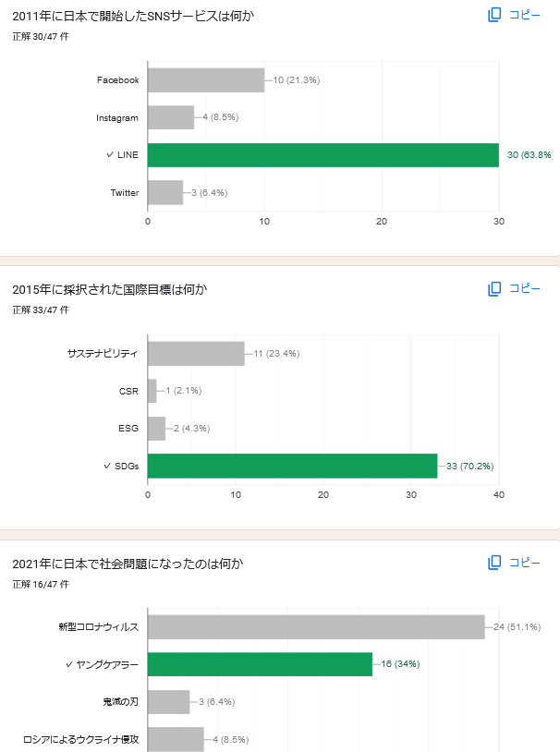Click the ESG bar with 2 responses
The width and height of the screenshot is (560, 752).
(156, 429)
